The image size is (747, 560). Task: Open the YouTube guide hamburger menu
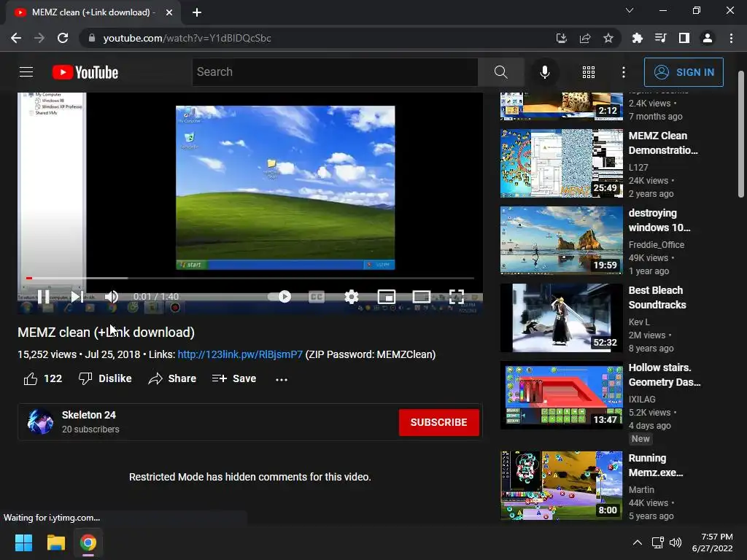click(26, 72)
